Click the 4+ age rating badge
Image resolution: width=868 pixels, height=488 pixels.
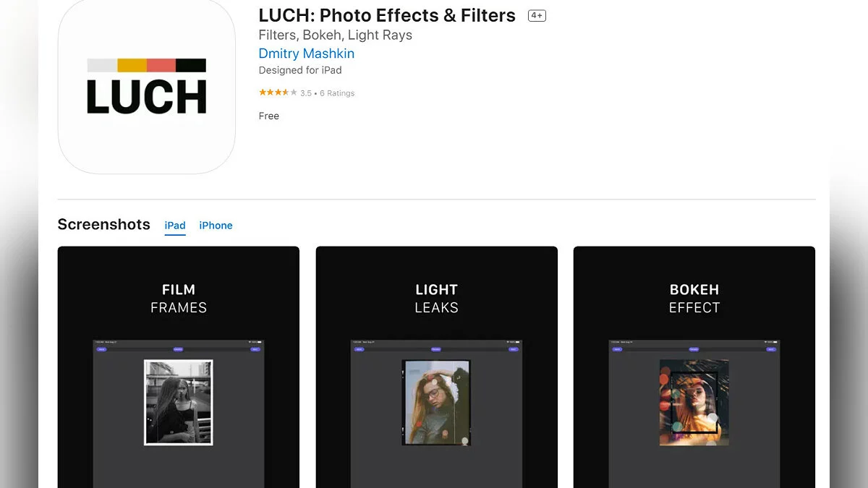(x=537, y=16)
